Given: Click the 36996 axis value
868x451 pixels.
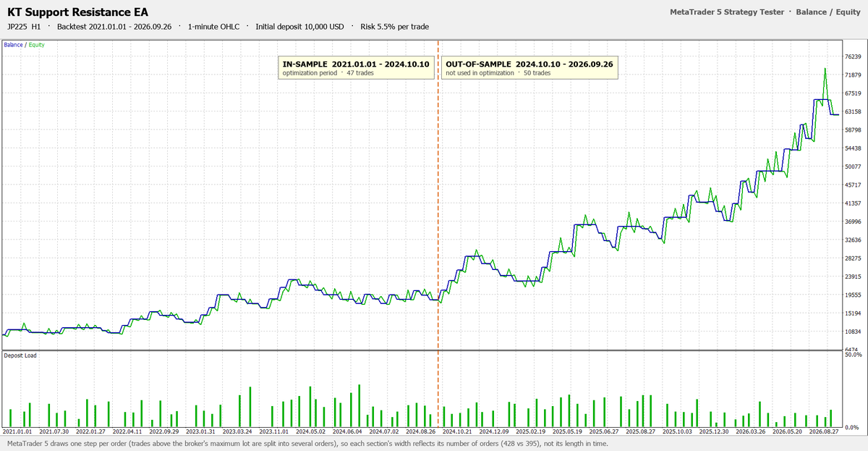Looking at the screenshot, I should click(852, 222).
